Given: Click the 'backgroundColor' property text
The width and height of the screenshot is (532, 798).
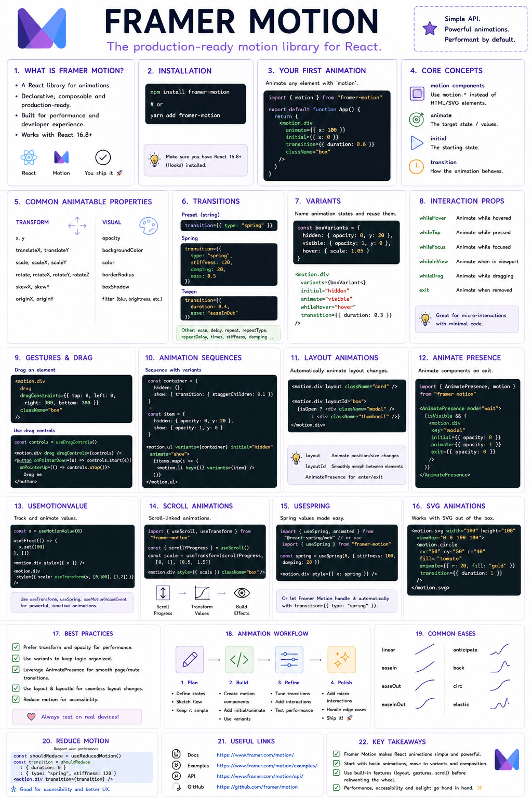Looking at the screenshot, I should [123, 250].
